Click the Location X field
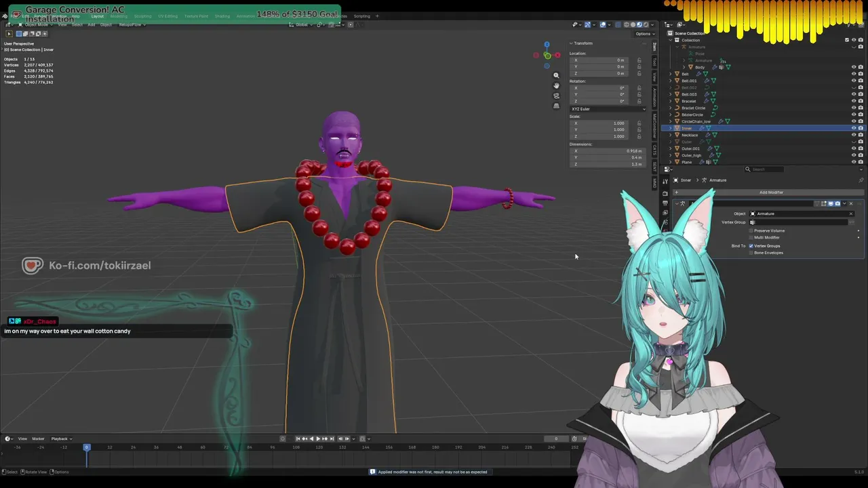Viewport: 868px width, 488px height. [x=599, y=60]
